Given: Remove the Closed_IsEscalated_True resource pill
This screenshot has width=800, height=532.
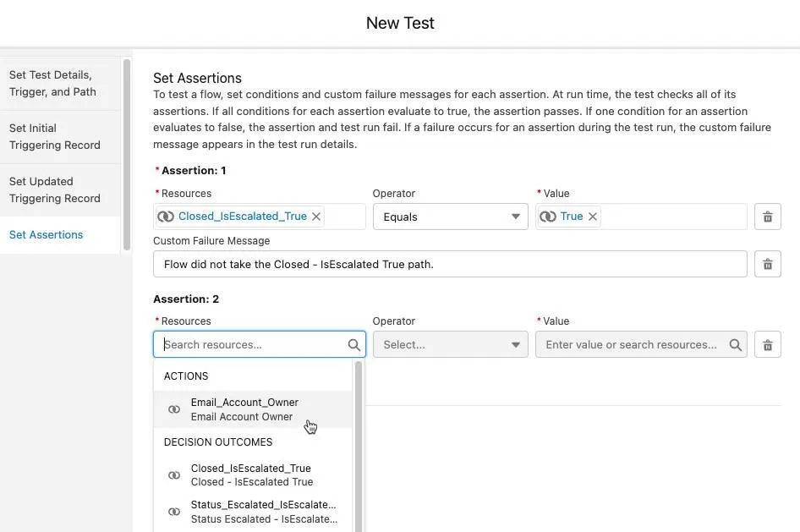Looking at the screenshot, I should point(315,215).
